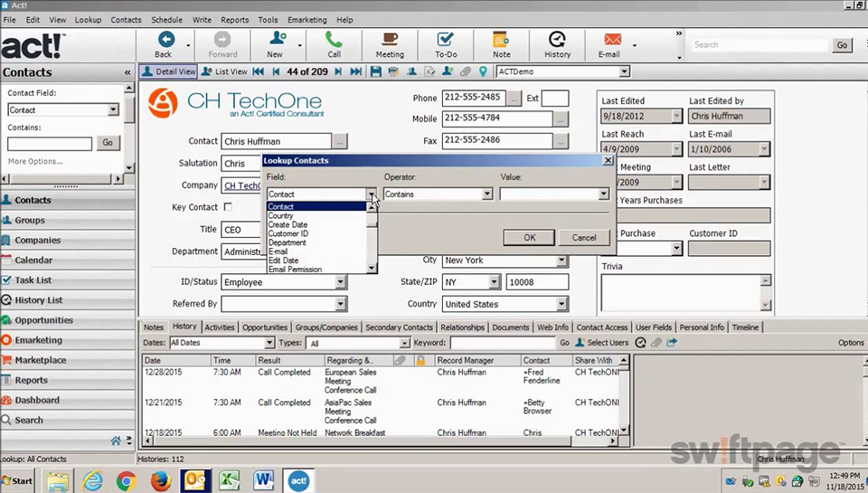Expand the Contact Field dropdown in sidebar
Viewport: 868px width, 493px height.
[113, 109]
